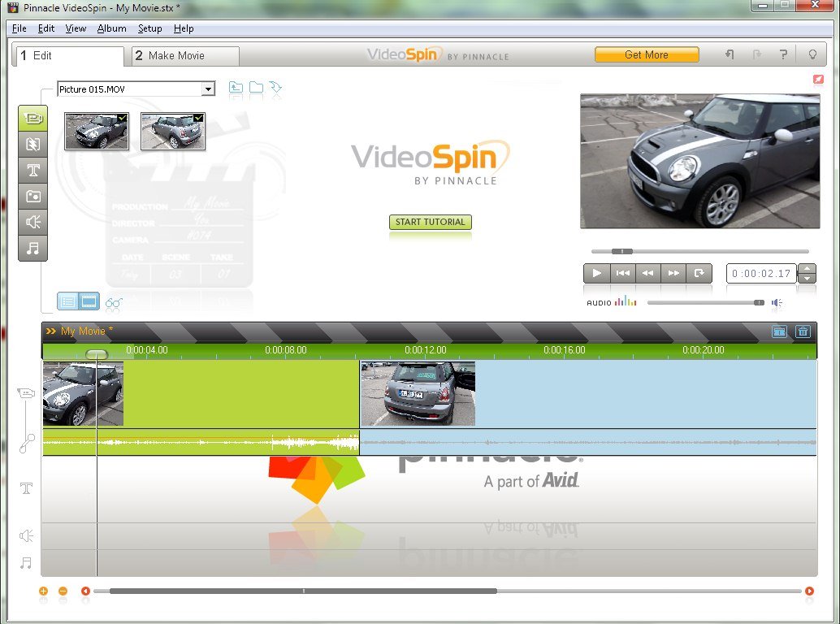Mute audio with speaker icon
This screenshot has height=624, width=840.
[777, 302]
